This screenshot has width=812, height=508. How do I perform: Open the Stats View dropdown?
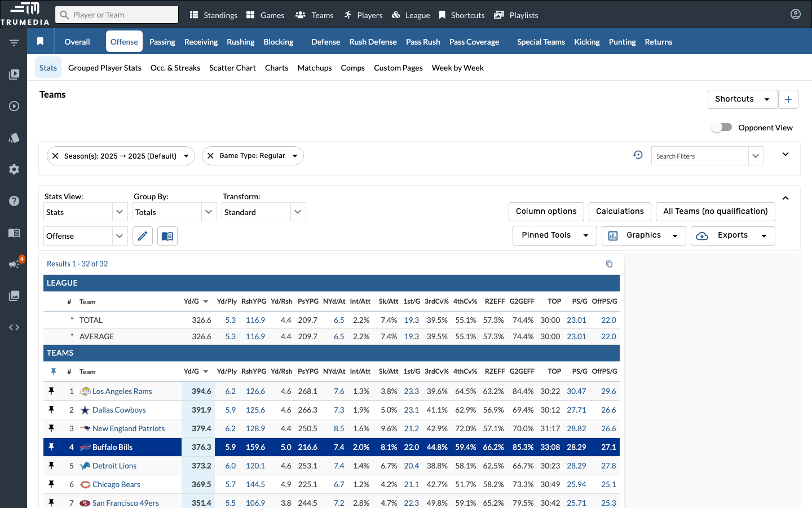[86, 212]
